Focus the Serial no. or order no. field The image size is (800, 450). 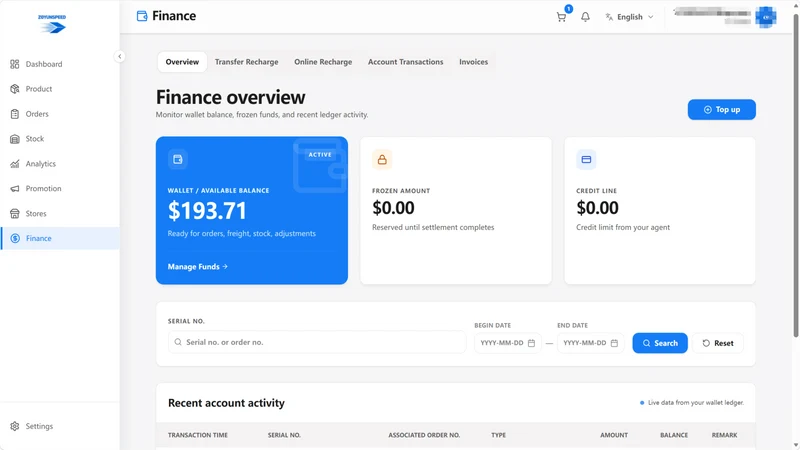tap(317, 342)
